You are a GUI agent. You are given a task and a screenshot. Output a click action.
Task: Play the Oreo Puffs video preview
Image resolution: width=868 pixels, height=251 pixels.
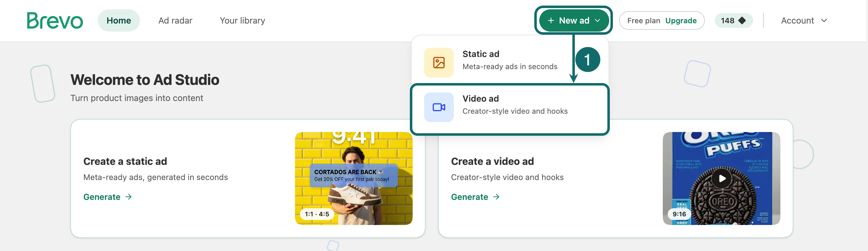click(721, 178)
